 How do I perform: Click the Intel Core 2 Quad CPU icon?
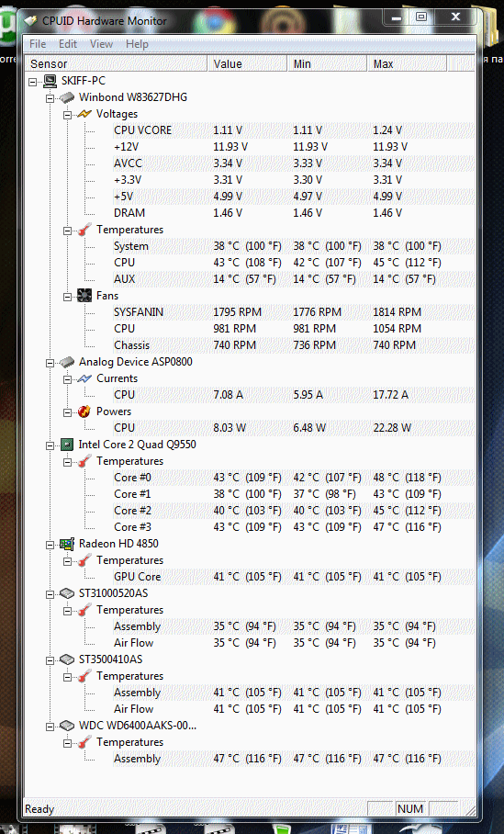[67, 445]
